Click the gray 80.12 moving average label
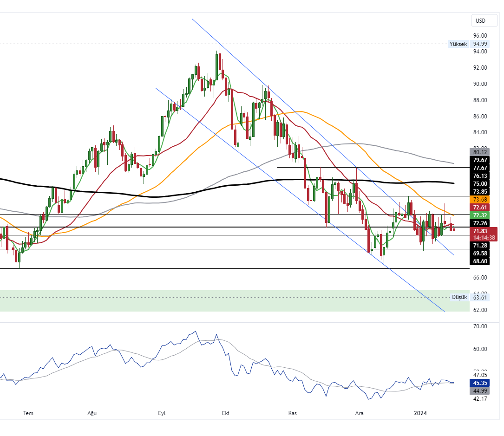The height and width of the screenshot is (436, 504). (480, 152)
